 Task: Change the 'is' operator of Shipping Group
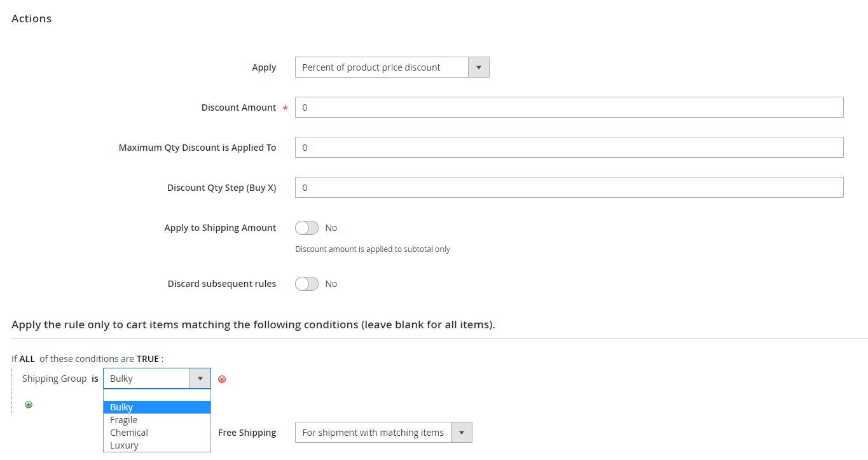point(95,379)
